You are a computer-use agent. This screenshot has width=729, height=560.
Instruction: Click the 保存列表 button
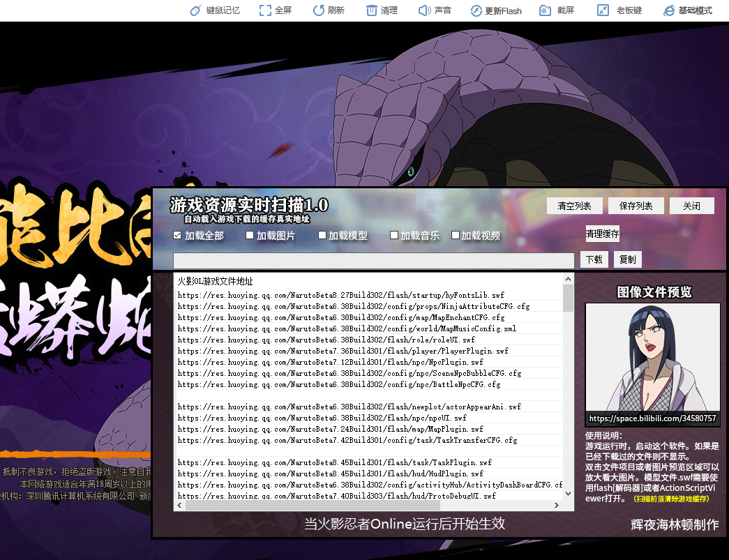636,206
